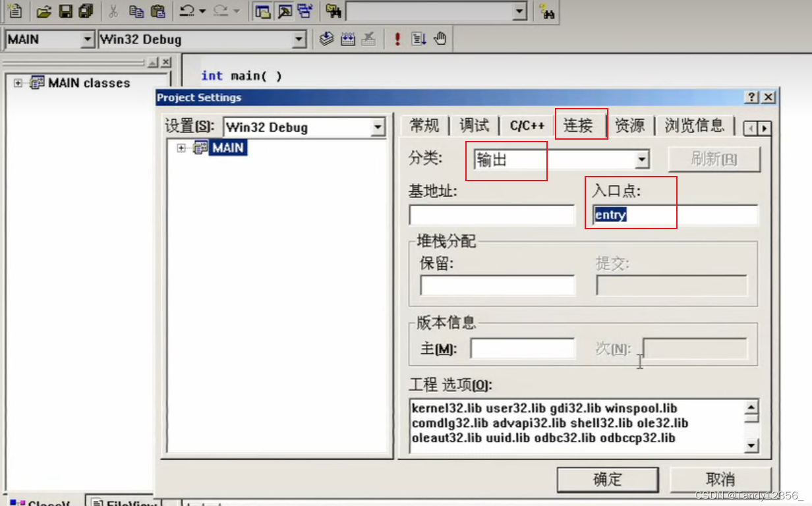Click the Paste toolbar icon
Screen dimensions: 812x506
tap(159, 10)
